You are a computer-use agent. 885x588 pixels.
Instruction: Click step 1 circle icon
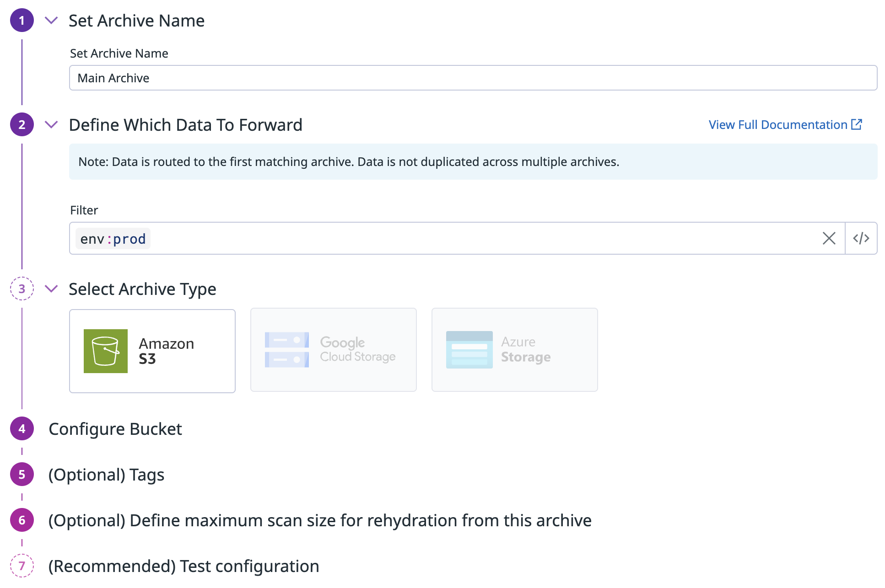click(x=22, y=21)
